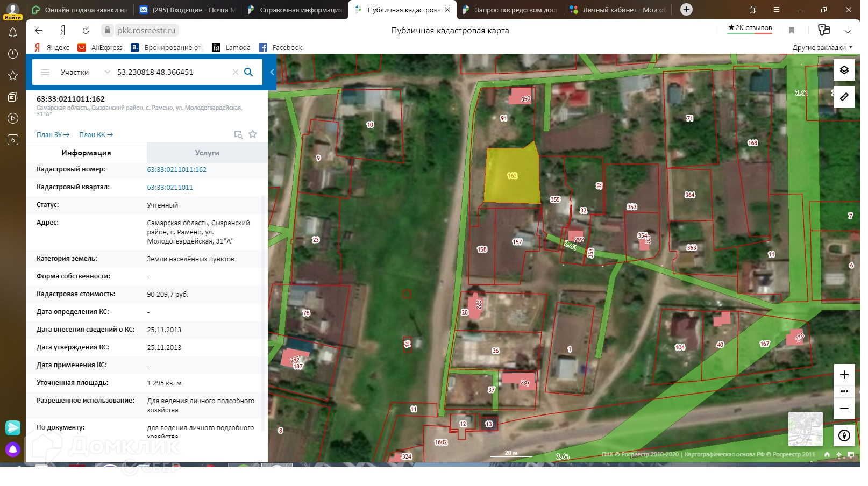Activate the ruler measurement tool
Screen dimensions: 868x486
844,97
